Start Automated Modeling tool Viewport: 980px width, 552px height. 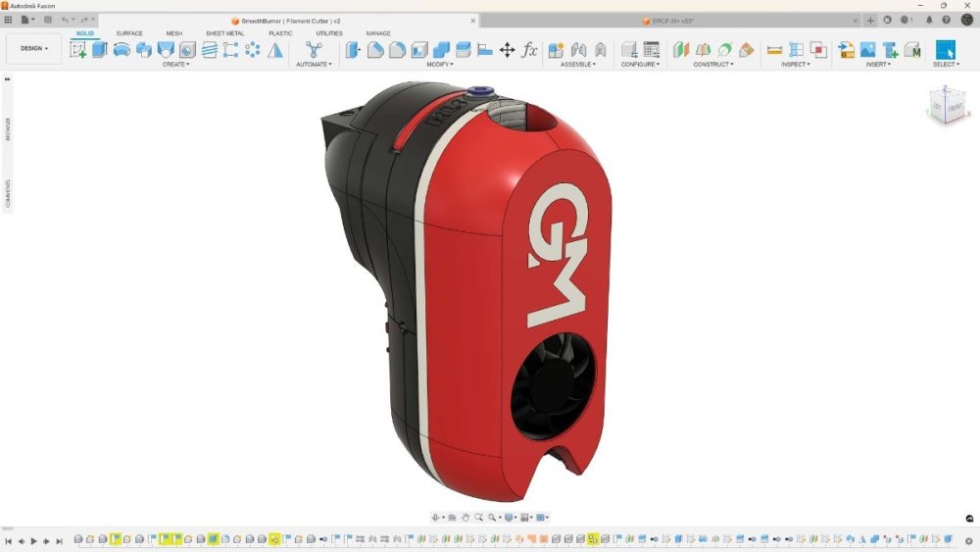[x=314, y=49]
